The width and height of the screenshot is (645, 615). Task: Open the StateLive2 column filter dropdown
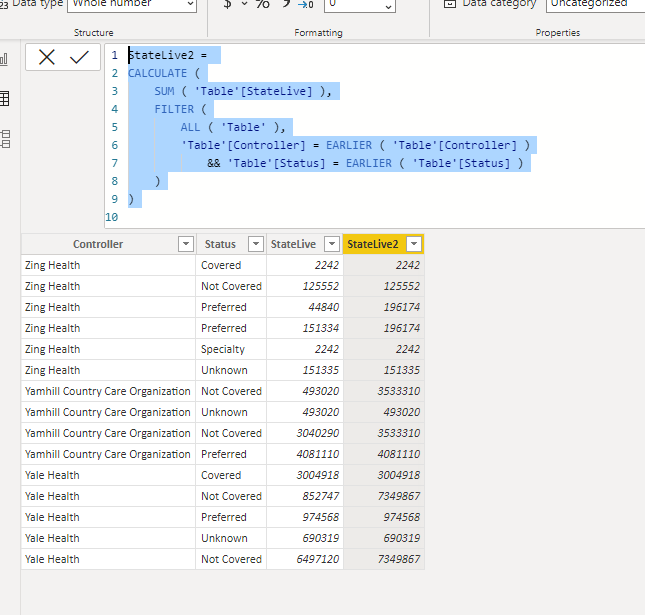pos(414,244)
